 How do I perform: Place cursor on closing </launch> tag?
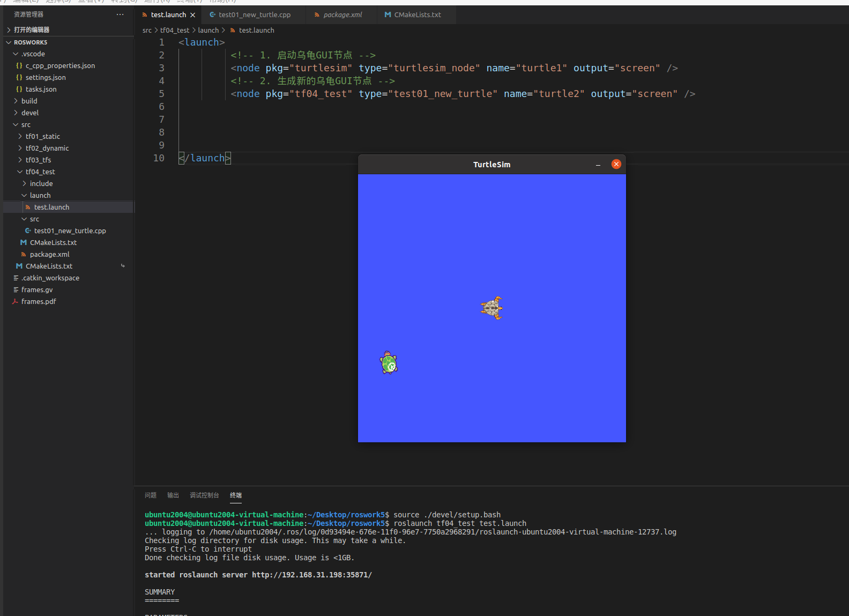coord(204,158)
